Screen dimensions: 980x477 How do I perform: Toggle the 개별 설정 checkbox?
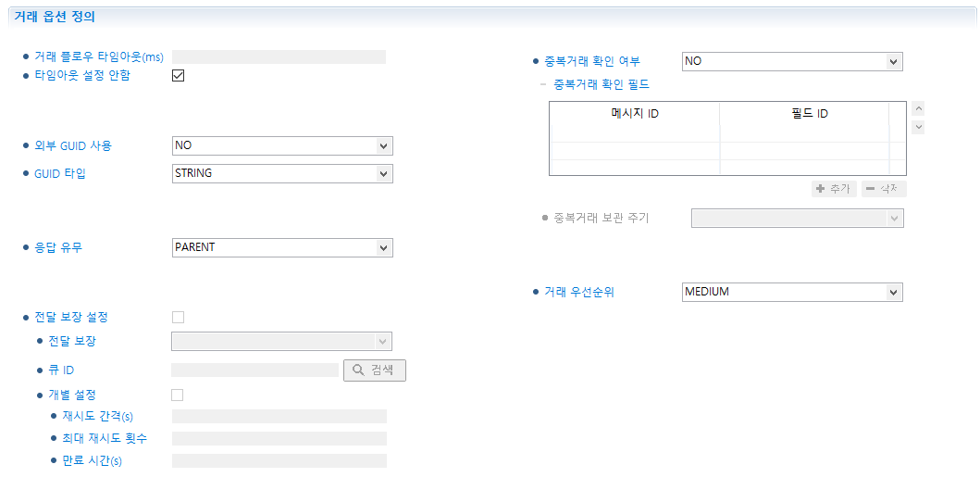[179, 395]
